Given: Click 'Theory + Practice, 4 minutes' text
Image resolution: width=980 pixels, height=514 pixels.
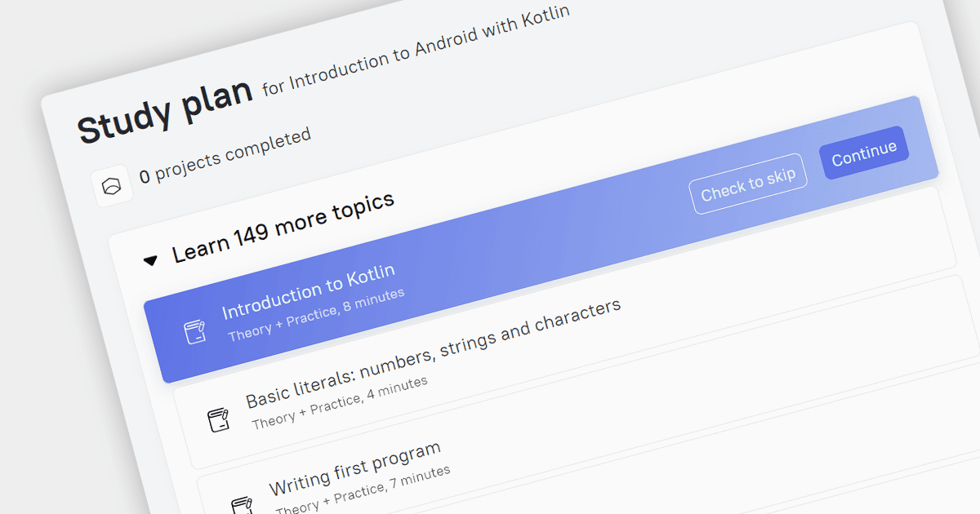Looking at the screenshot, I should pos(340,402).
